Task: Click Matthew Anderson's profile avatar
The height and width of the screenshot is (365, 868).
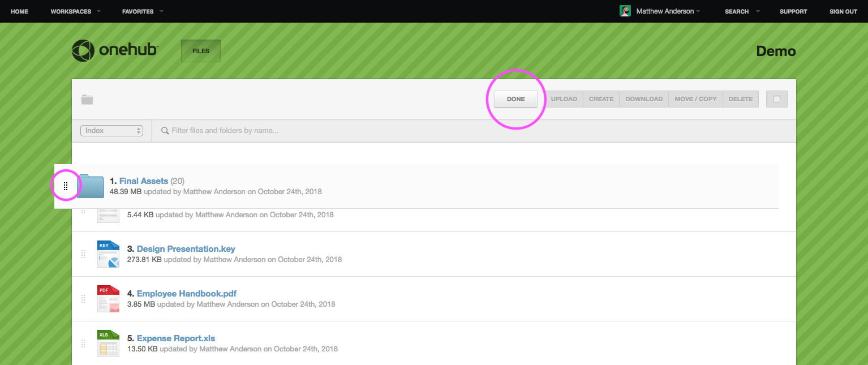Action: point(625,11)
